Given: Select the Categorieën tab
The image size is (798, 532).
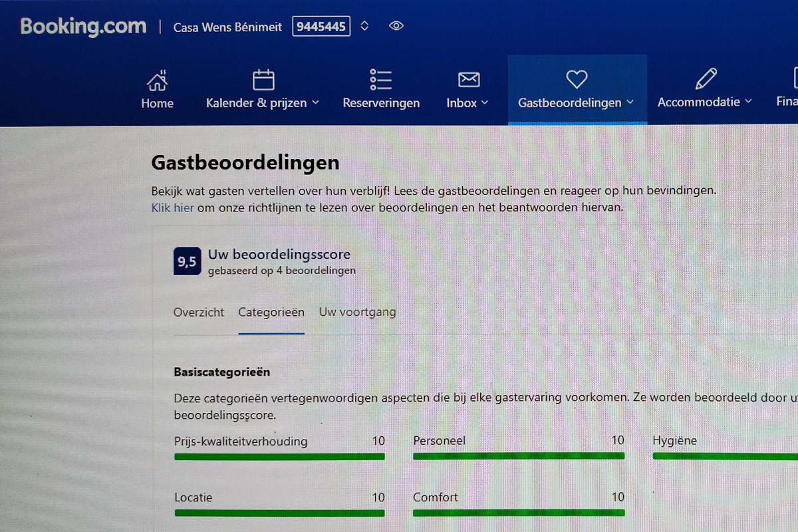Looking at the screenshot, I should tap(271, 312).
